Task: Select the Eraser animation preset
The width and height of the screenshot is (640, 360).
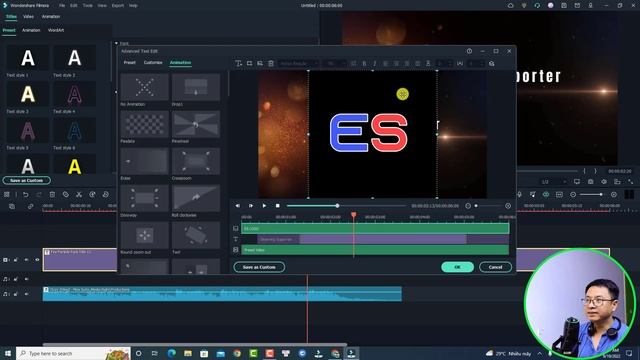Action: click(x=144, y=161)
